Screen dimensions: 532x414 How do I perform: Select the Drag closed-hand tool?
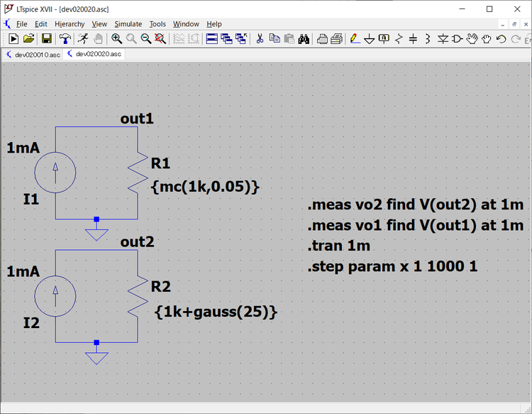(x=487, y=39)
